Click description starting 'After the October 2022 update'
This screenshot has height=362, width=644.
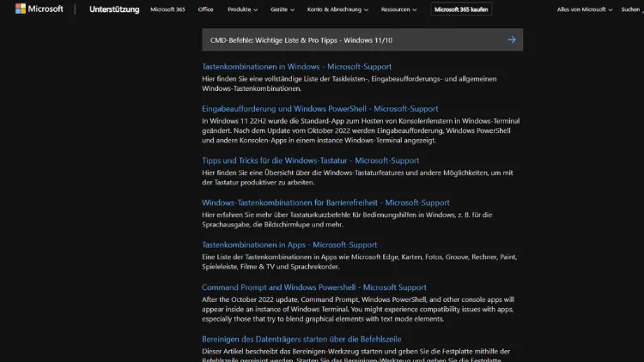click(x=358, y=309)
